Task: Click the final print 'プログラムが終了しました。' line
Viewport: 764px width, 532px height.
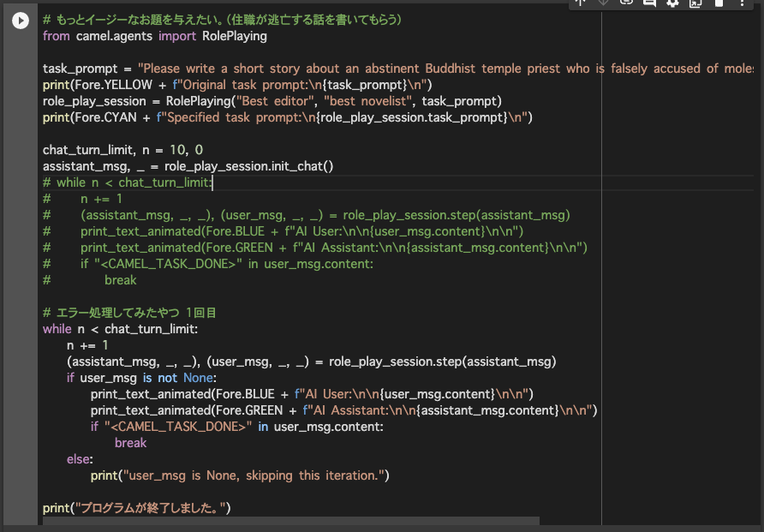Action: pyautogui.click(x=136, y=508)
